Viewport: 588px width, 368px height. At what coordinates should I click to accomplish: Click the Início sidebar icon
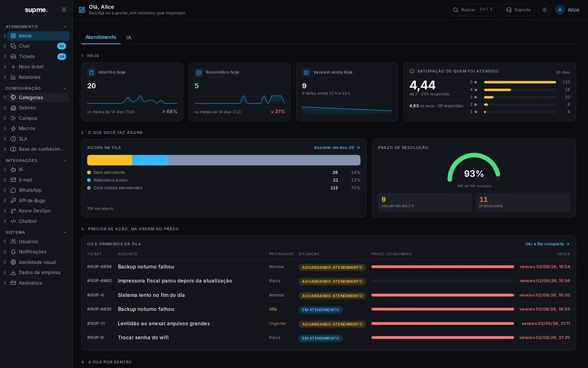tap(13, 36)
